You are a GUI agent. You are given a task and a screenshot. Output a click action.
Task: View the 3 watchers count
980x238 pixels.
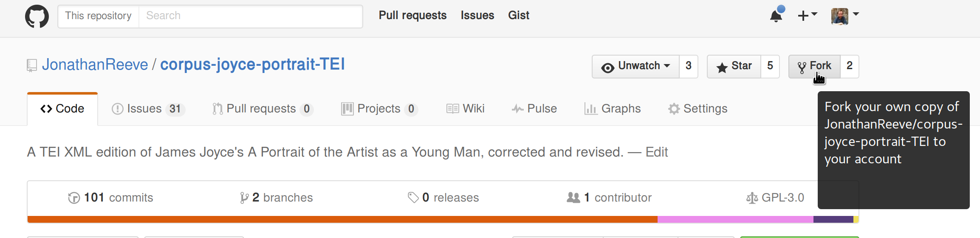(x=689, y=67)
